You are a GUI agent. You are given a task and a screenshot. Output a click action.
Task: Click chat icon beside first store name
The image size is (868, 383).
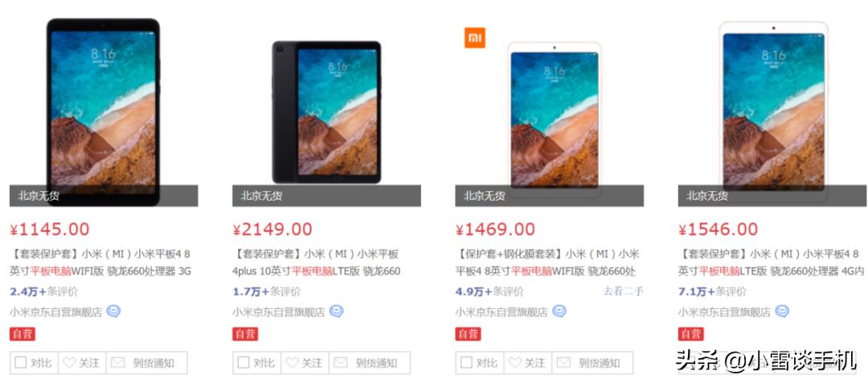(x=113, y=312)
